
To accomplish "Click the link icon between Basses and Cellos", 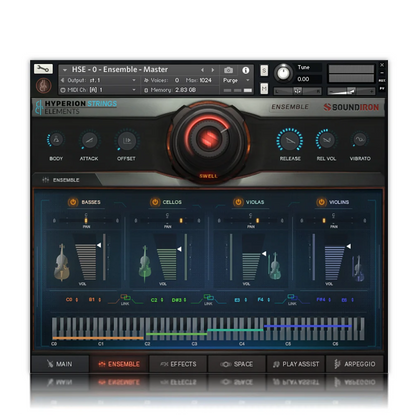I will [125, 298].
